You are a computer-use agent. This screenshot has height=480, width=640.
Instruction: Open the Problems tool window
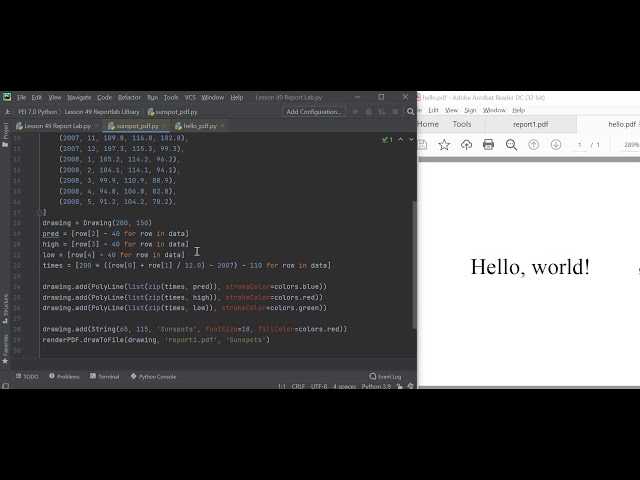point(64,376)
